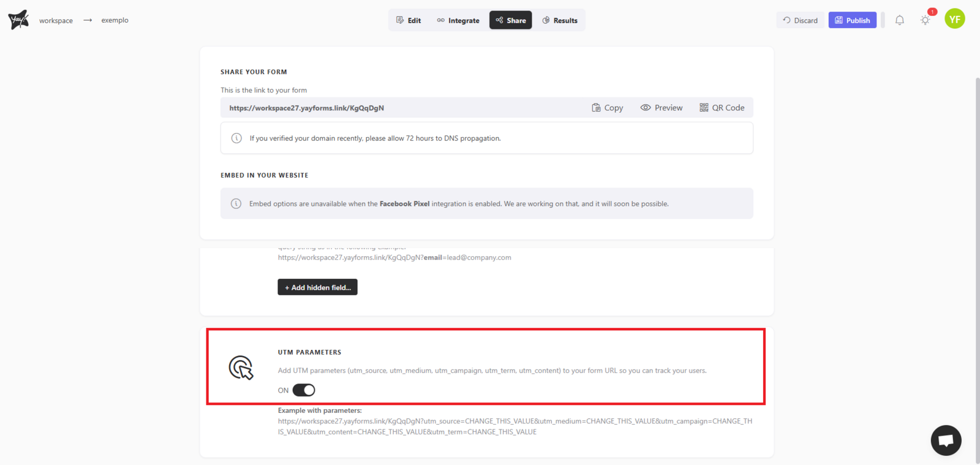Go to the Results tab
Image resolution: width=980 pixels, height=465 pixels.
pyautogui.click(x=560, y=20)
